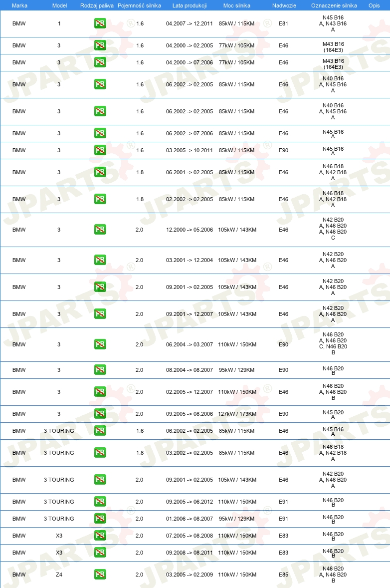The width and height of the screenshot is (390, 588).
Task: Click fuel icon for BMW 3 08.2004 -> 08.2007
Action: (x=100, y=370)
